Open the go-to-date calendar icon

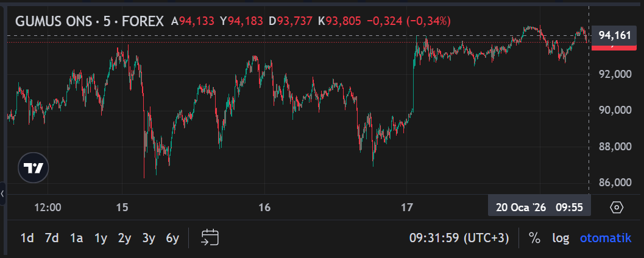click(x=210, y=238)
